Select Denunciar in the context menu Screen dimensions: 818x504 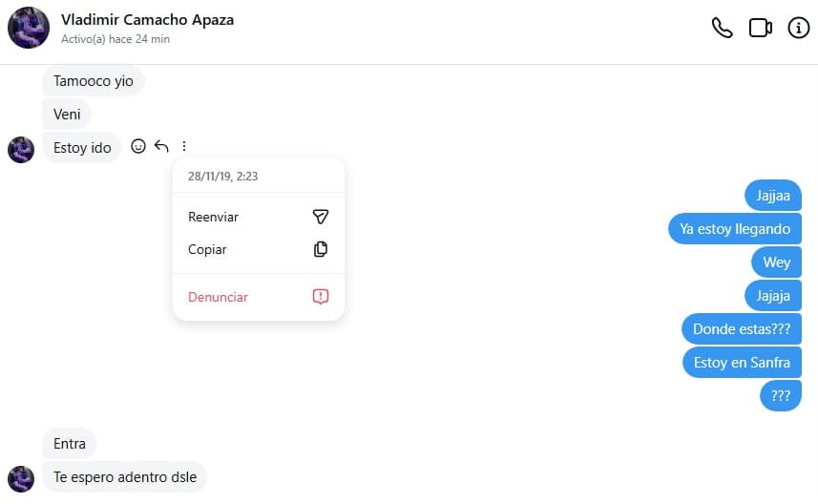pos(218,297)
